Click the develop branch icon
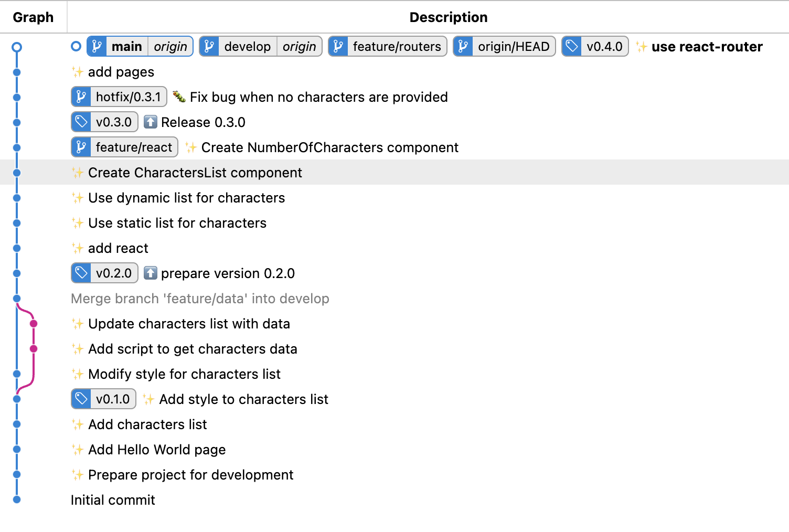 pos(209,47)
